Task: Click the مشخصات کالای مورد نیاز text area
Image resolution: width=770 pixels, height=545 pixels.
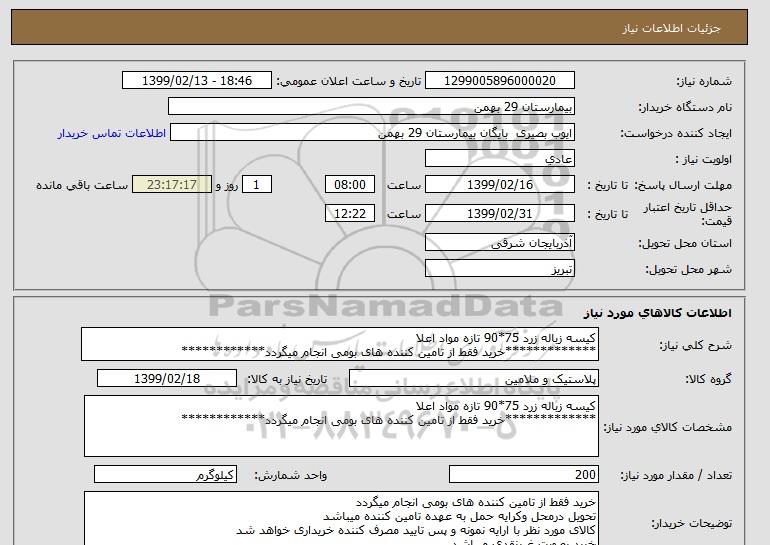Action: [341, 426]
